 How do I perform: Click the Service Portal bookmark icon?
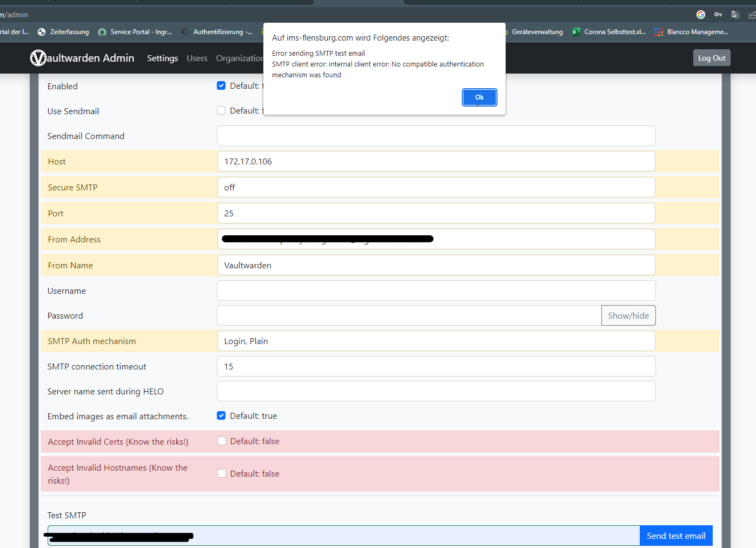click(x=102, y=32)
